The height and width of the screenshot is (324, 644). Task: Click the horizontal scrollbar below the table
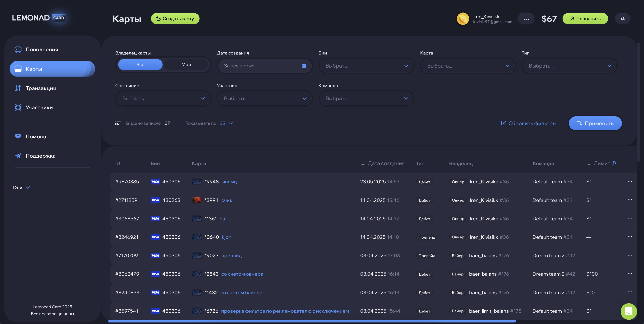tap(312, 321)
